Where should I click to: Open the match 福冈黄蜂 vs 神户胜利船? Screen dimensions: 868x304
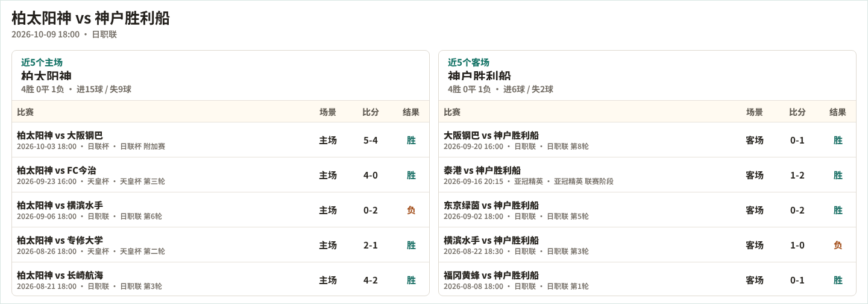[x=491, y=275]
